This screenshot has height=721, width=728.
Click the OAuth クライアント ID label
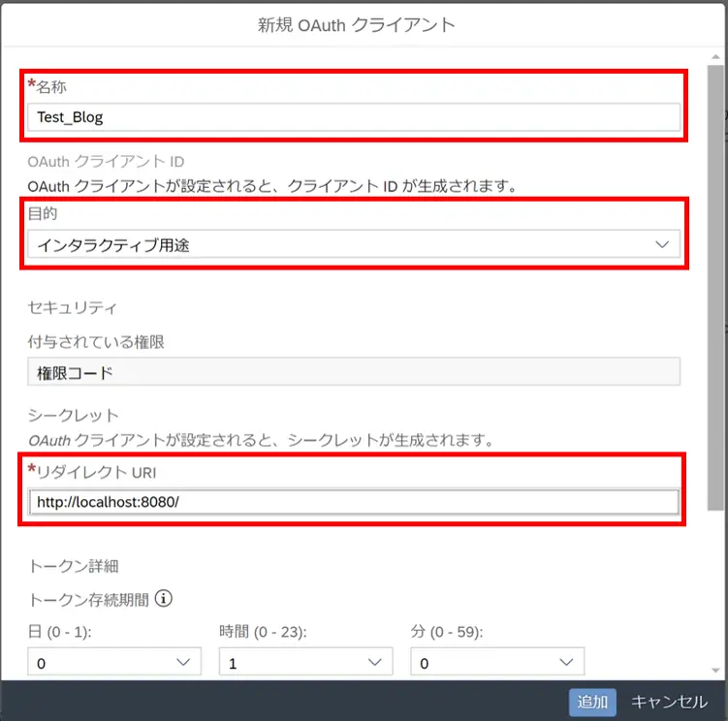[106, 162]
